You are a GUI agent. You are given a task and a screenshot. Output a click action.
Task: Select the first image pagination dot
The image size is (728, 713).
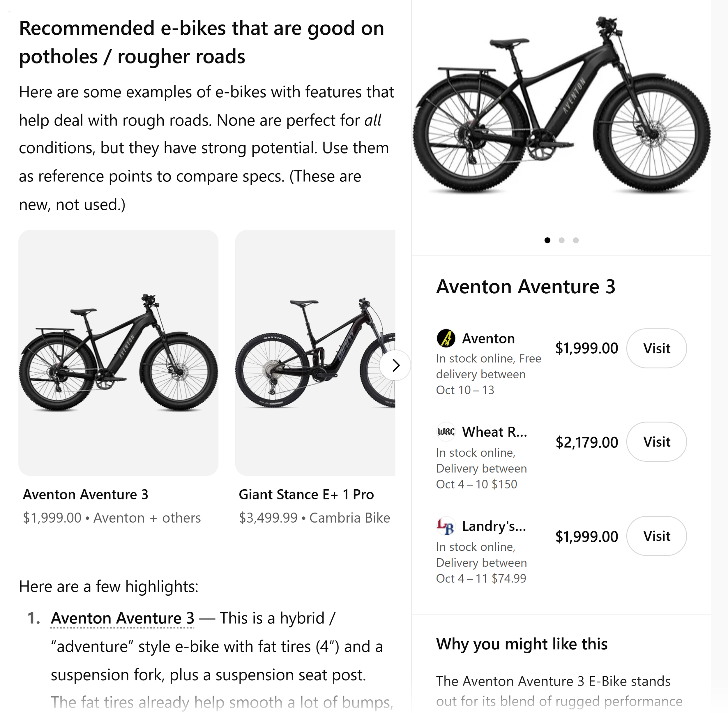click(547, 240)
